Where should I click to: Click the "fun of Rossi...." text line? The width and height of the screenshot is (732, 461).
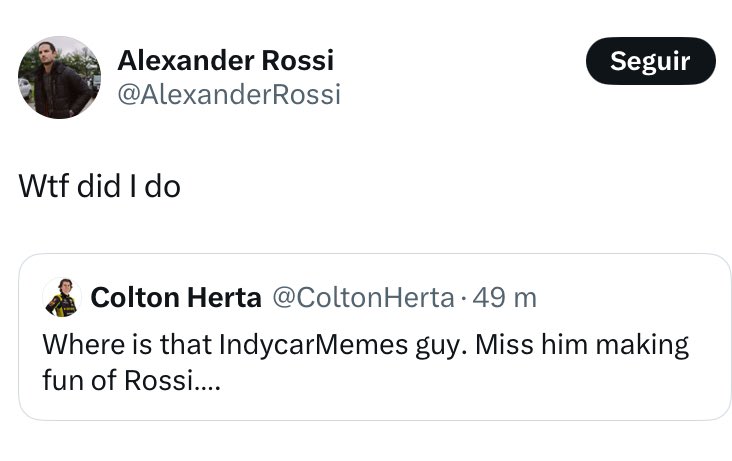click(131, 380)
